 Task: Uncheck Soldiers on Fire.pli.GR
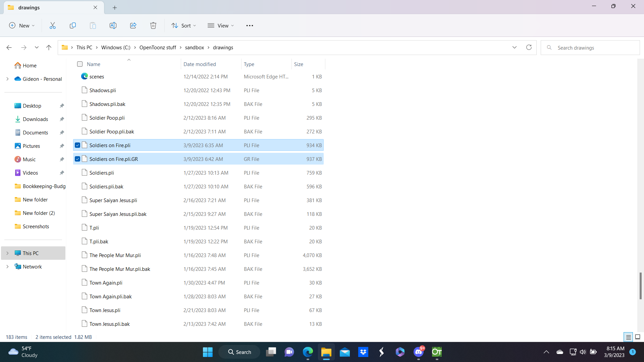(x=77, y=159)
